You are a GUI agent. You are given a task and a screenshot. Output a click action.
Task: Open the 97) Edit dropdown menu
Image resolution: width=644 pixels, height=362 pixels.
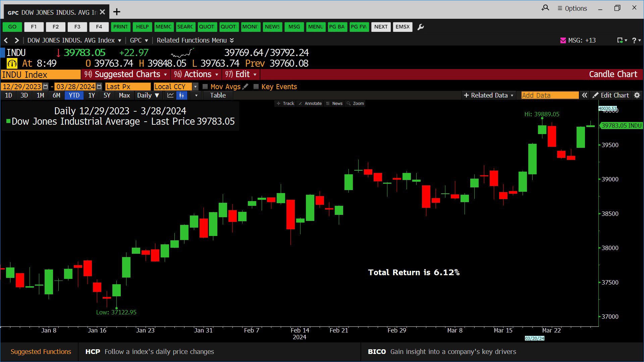241,74
